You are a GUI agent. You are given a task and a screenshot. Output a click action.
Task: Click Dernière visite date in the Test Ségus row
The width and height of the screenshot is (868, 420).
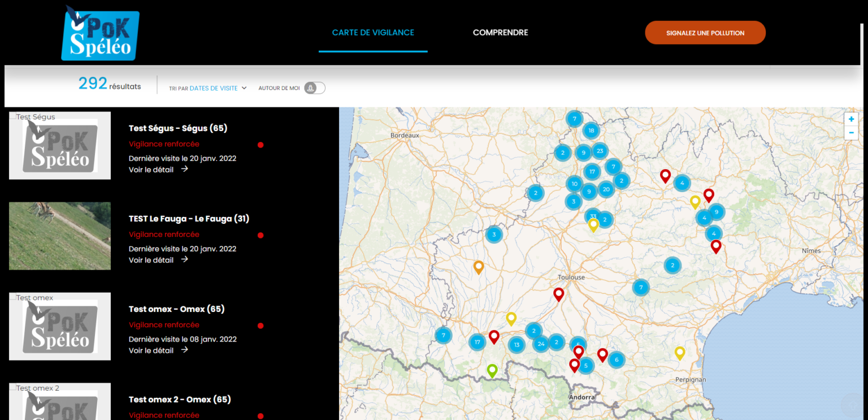tap(183, 158)
